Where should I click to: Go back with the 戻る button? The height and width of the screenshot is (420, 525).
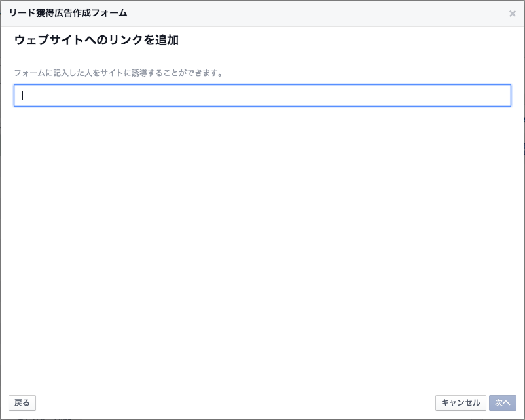coord(22,403)
